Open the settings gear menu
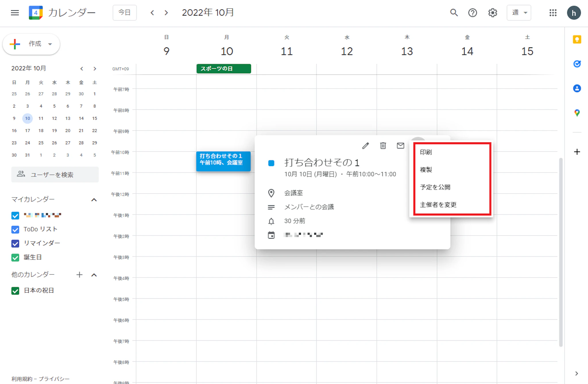Viewport: 588px width, 384px height. (493, 13)
